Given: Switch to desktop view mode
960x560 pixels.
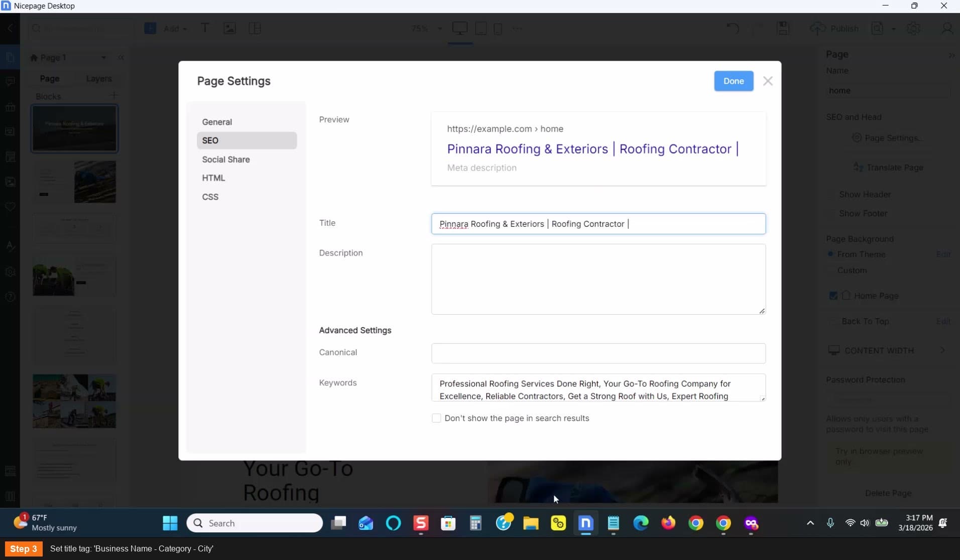Looking at the screenshot, I should click(x=460, y=28).
